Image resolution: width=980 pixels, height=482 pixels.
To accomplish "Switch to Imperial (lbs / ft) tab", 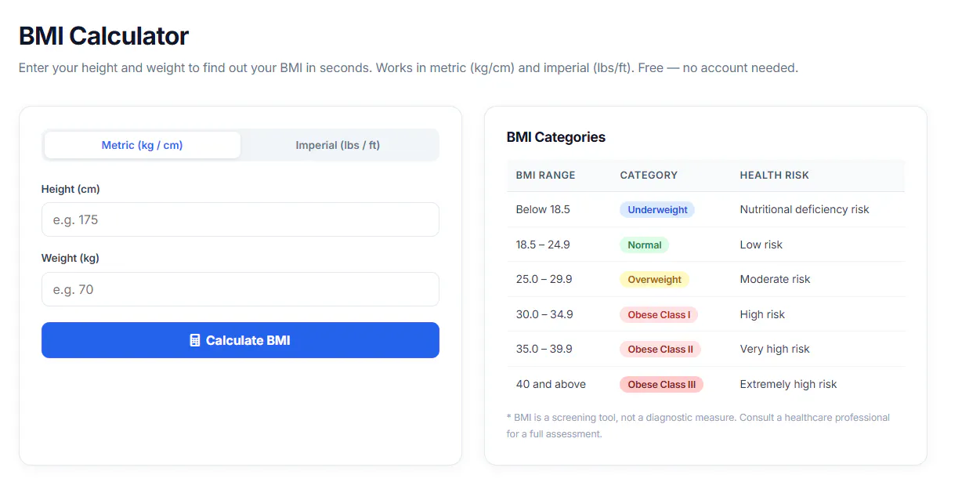I will [338, 145].
